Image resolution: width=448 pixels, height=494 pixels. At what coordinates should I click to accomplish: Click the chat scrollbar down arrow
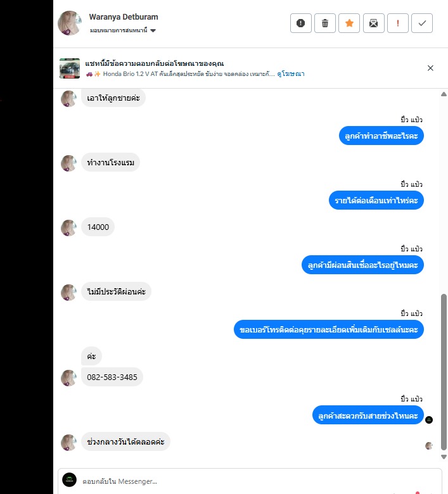click(x=444, y=457)
